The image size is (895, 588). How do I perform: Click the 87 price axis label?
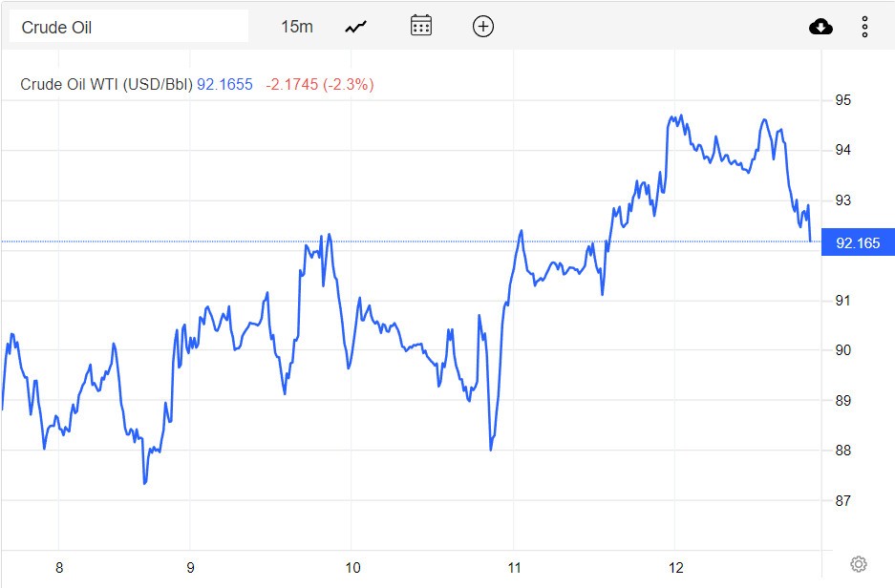(843, 501)
